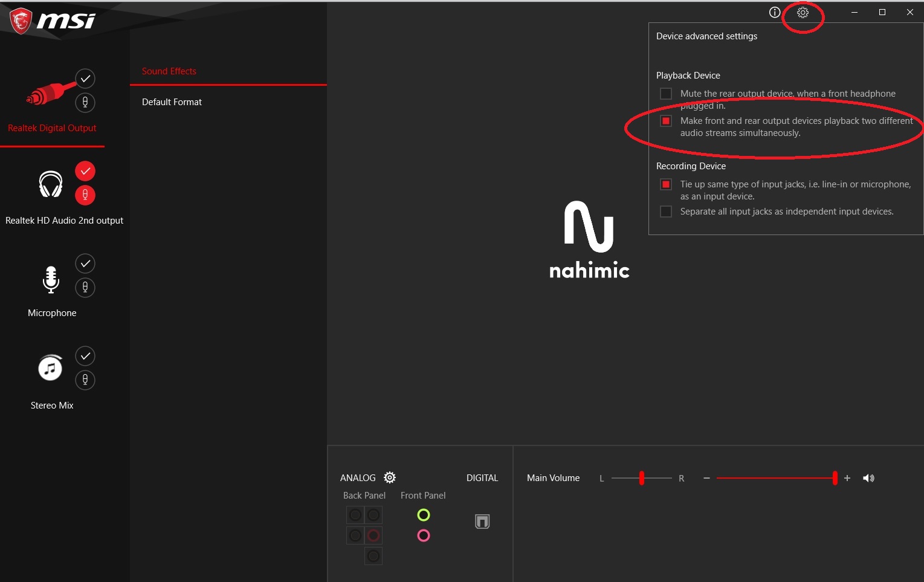Click the Stereo Mix label
Viewport: 924px width, 582px height.
pyautogui.click(x=52, y=406)
